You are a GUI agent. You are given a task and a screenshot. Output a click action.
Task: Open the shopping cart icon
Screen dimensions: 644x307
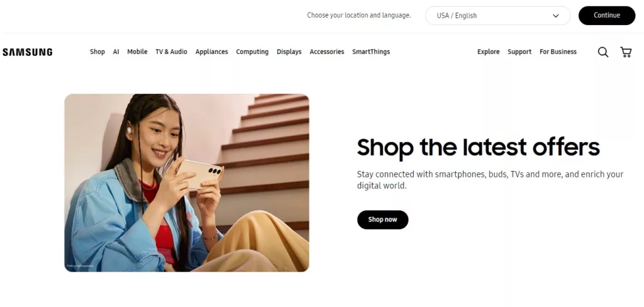626,52
